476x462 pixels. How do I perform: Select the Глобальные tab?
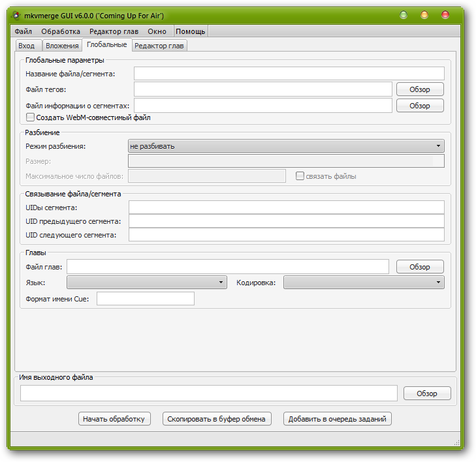coord(107,44)
